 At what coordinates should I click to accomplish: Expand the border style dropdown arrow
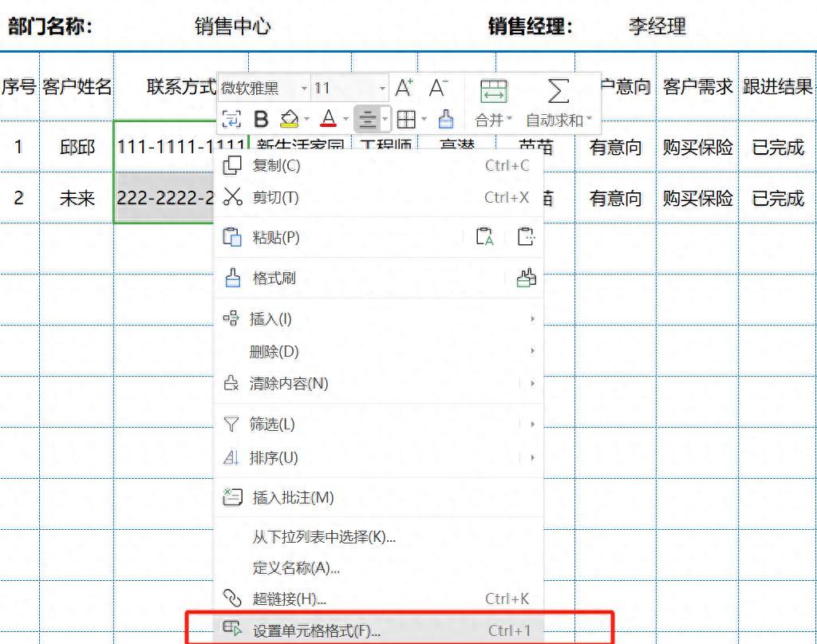click(x=424, y=120)
